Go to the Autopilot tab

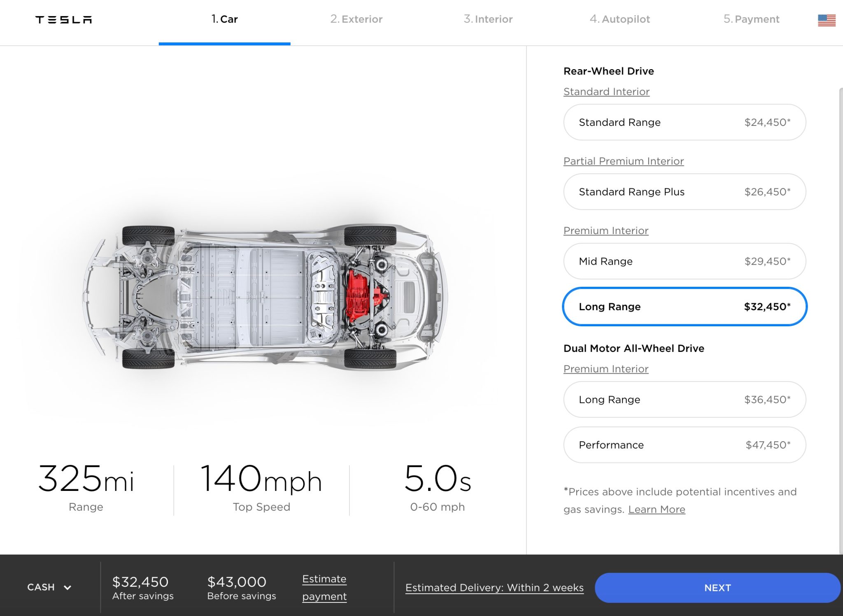pyautogui.click(x=620, y=19)
